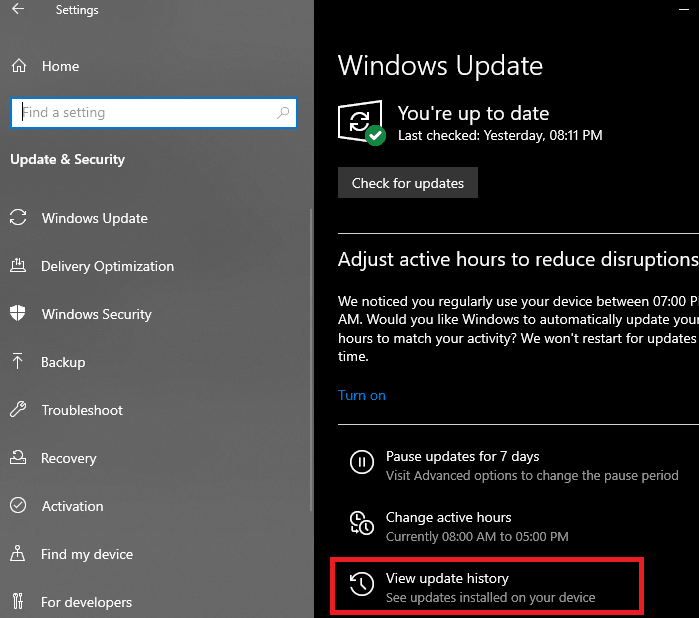Image resolution: width=699 pixels, height=618 pixels.
Task: Open the Activation page
Action: (73, 506)
